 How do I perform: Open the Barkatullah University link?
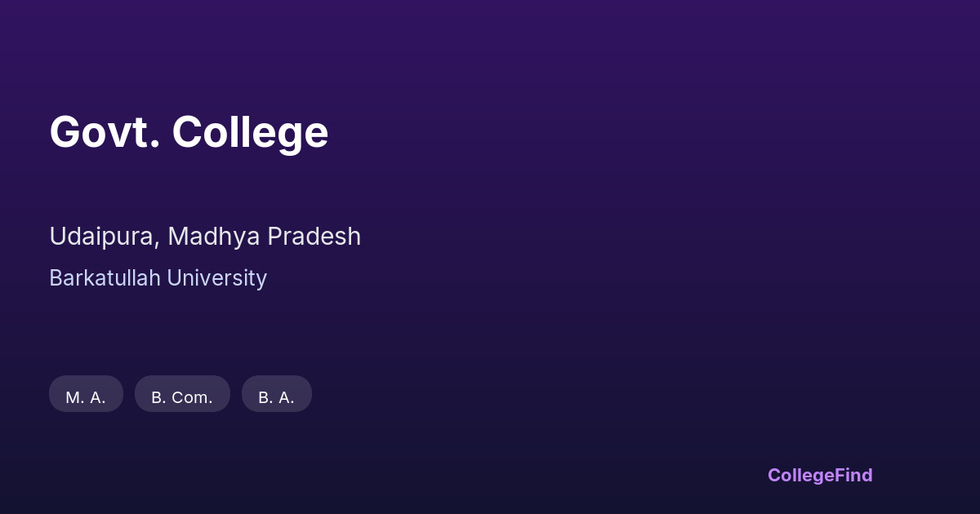tap(158, 278)
